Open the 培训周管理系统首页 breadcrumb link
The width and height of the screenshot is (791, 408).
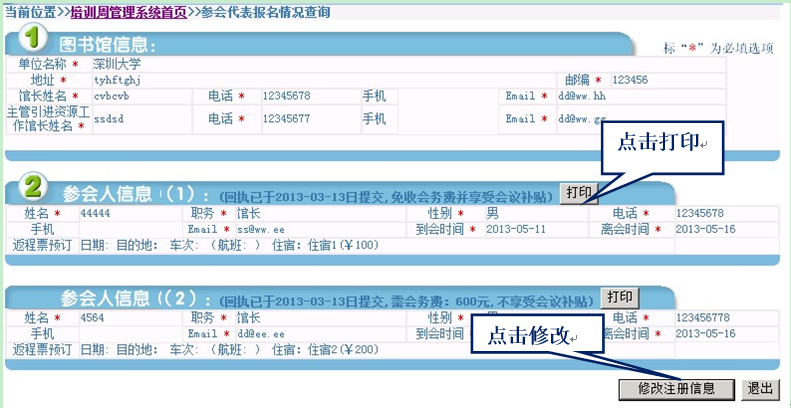[127, 11]
